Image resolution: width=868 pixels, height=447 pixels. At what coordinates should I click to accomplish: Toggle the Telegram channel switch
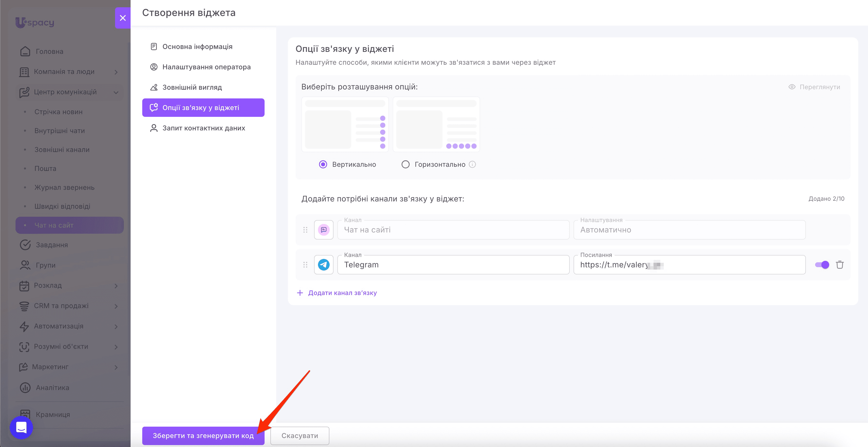click(x=822, y=265)
